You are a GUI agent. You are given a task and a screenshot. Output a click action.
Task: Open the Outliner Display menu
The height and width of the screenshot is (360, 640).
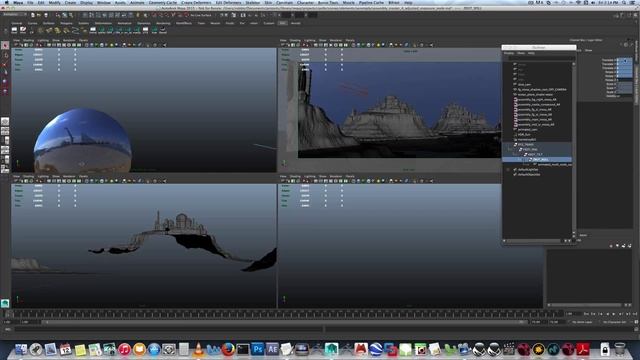[x=509, y=53]
